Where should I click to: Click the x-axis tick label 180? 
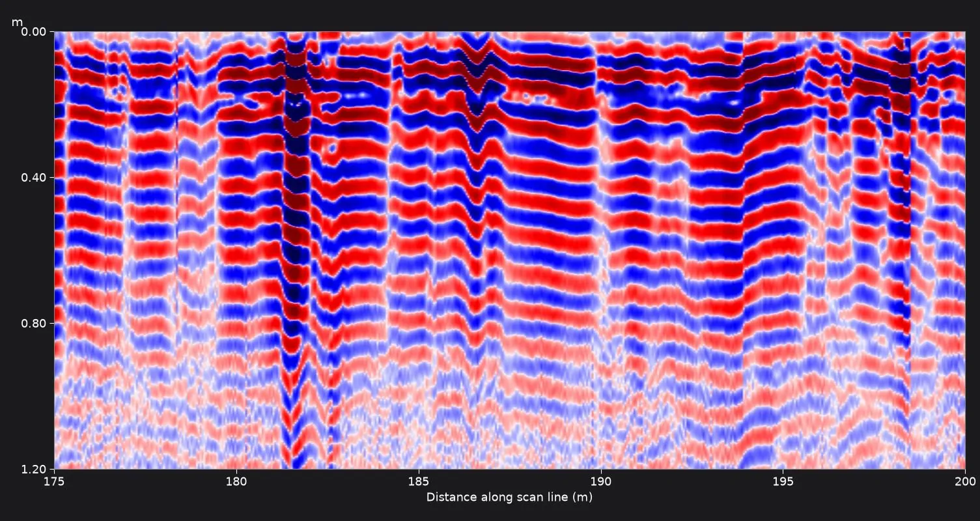[236, 481]
